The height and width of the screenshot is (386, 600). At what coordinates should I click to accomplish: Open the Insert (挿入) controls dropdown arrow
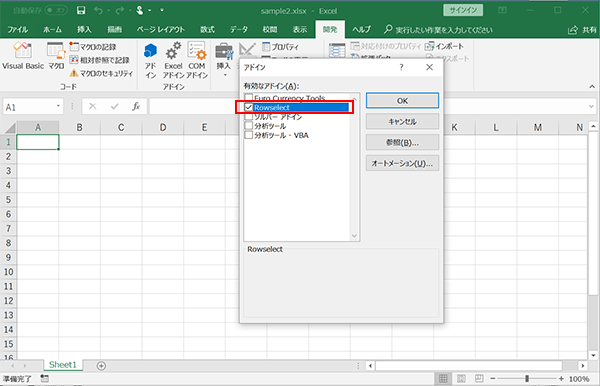click(225, 75)
